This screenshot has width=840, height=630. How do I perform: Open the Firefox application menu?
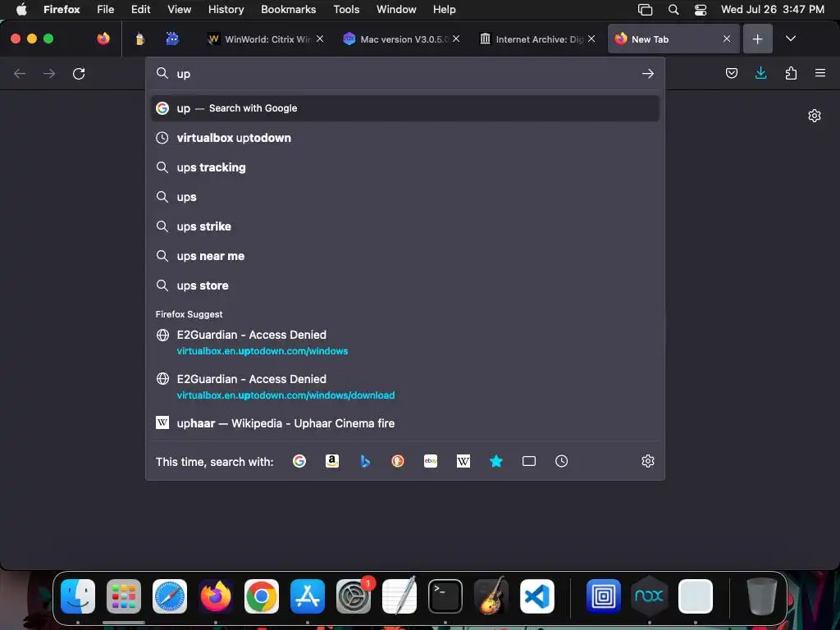click(820, 73)
